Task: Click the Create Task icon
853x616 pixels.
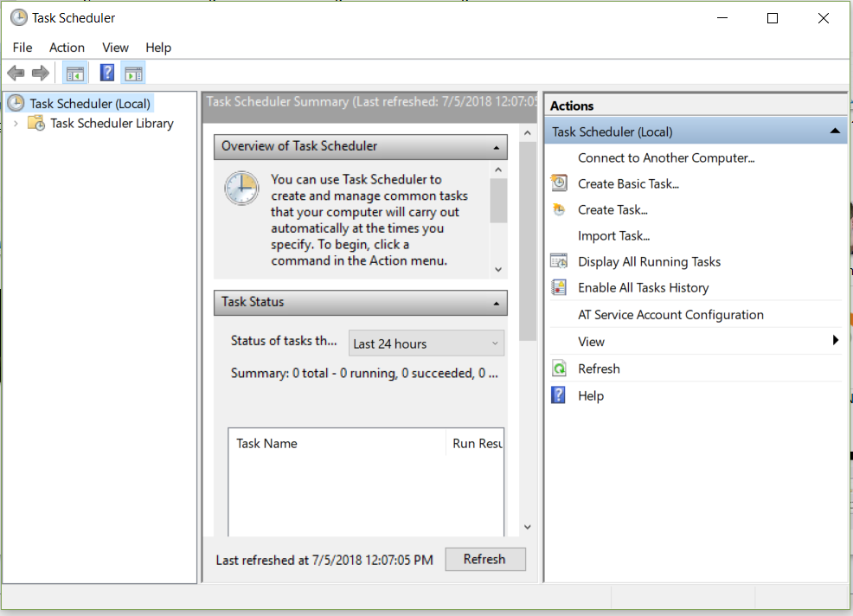Action: 559,209
